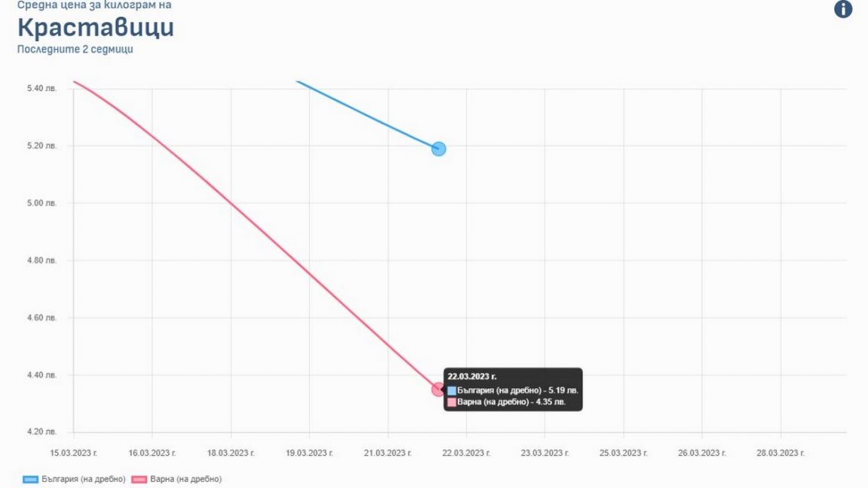Image resolution: width=868 pixels, height=488 pixels.
Task: Toggle България series via blue legend swatch
Action: point(31,479)
